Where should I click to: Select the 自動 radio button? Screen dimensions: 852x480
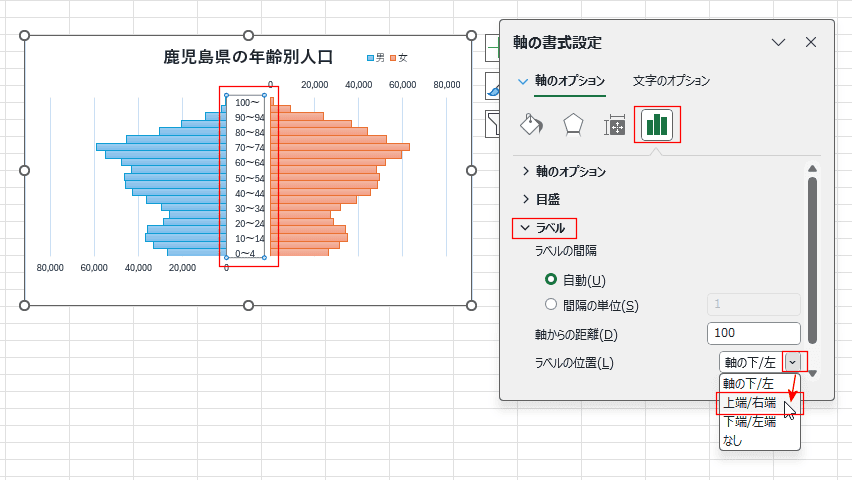(x=551, y=279)
